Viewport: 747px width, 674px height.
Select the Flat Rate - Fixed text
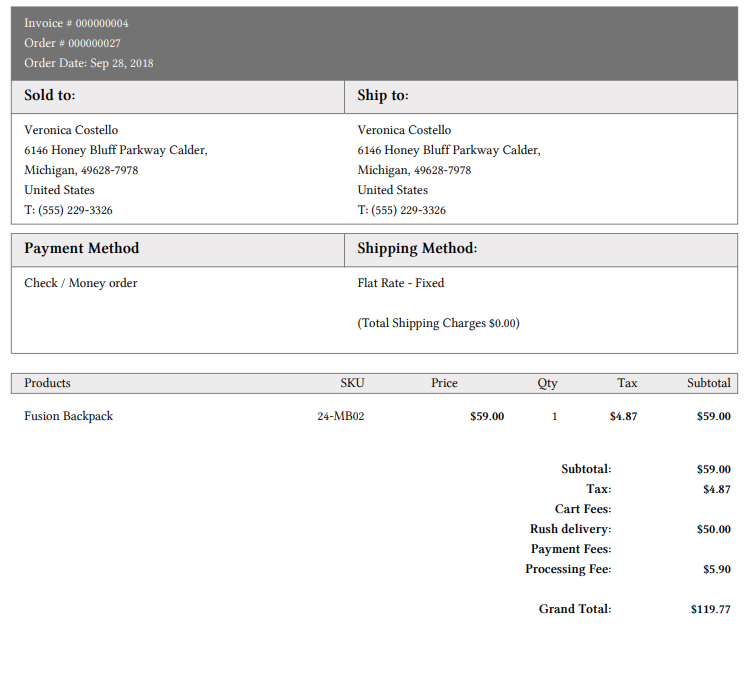(401, 283)
